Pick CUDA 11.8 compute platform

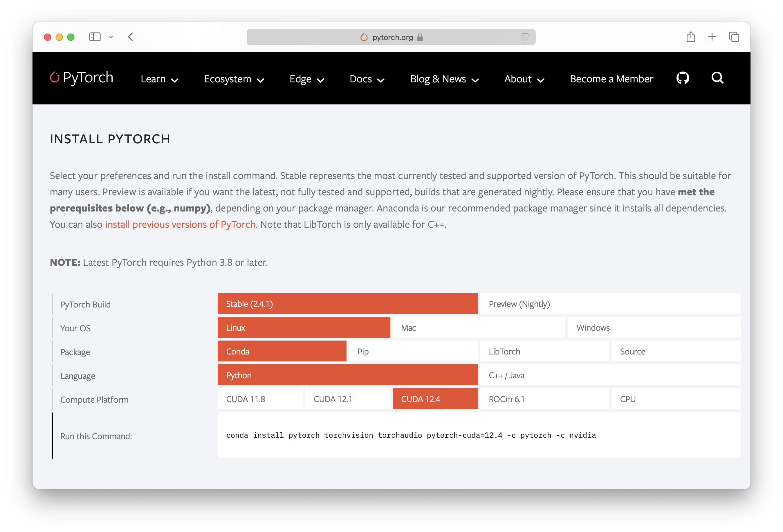click(260, 399)
